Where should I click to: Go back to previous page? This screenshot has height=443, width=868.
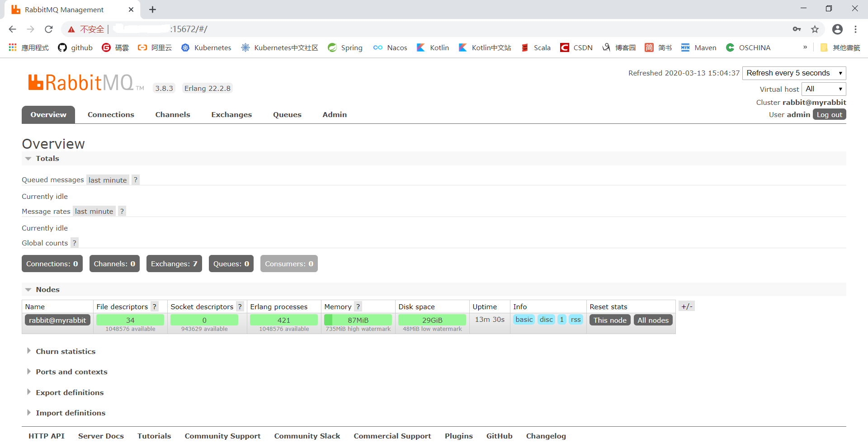(x=12, y=29)
